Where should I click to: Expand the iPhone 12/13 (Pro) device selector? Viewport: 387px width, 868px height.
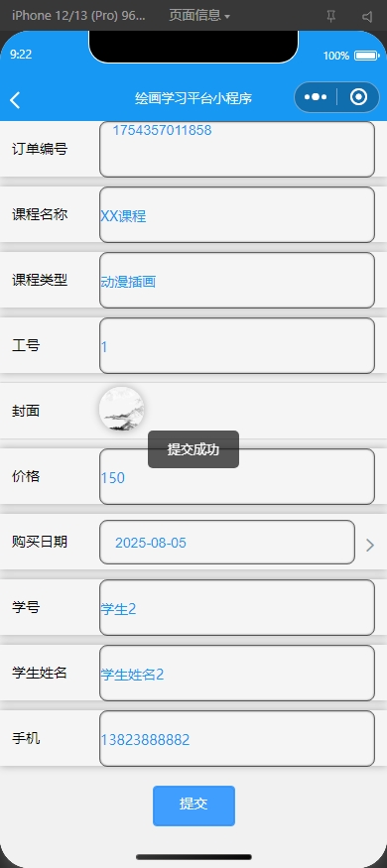pyautogui.click(x=78, y=16)
